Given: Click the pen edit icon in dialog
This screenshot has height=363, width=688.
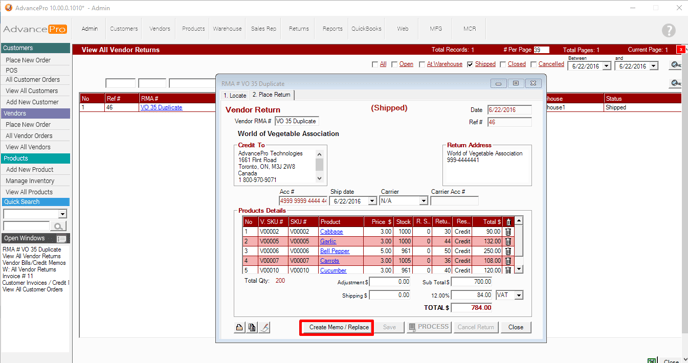Looking at the screenshot, I should (x=265, y=327).
